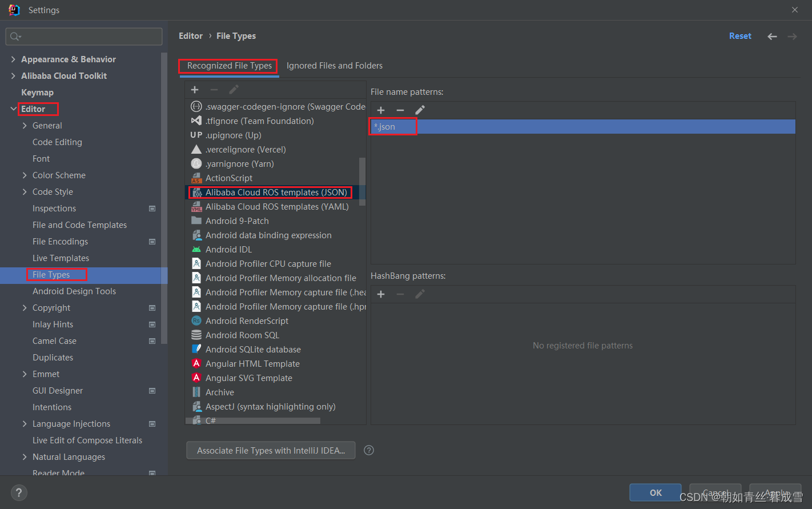The height and width of the screenshot is (509, 812).
Task: Click the file types list vertical scrollbar
Action: click(362, 181)
